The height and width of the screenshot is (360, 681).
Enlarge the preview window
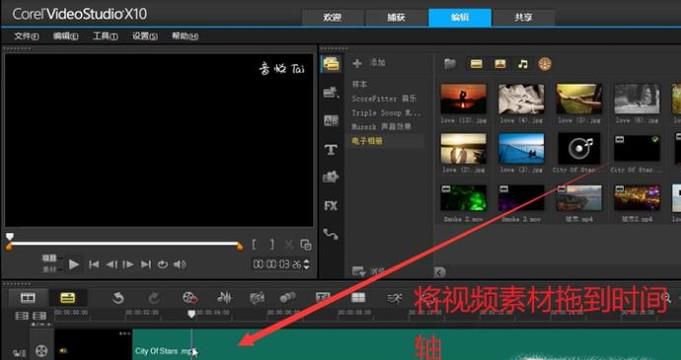pyautogui.click(x=306, y=245)
